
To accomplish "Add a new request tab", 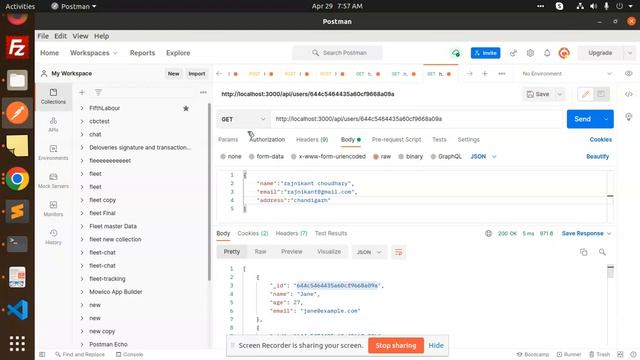I will [x=485, y=74].
